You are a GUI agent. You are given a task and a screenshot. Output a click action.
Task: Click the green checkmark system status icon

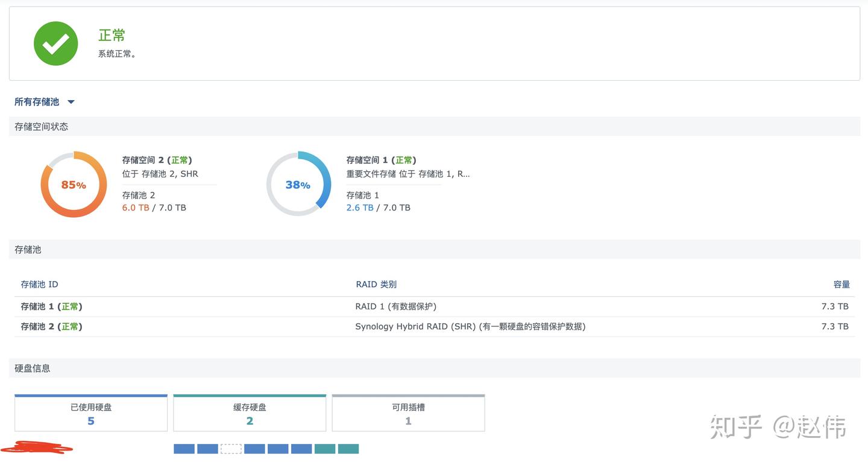pos(55,43)
